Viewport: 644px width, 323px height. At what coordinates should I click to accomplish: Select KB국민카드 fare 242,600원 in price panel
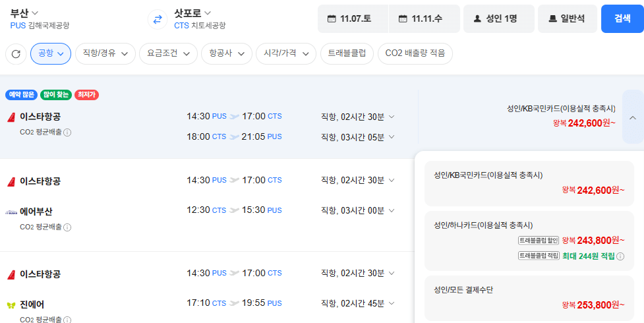pyautogui.click(x=529, y=184)
